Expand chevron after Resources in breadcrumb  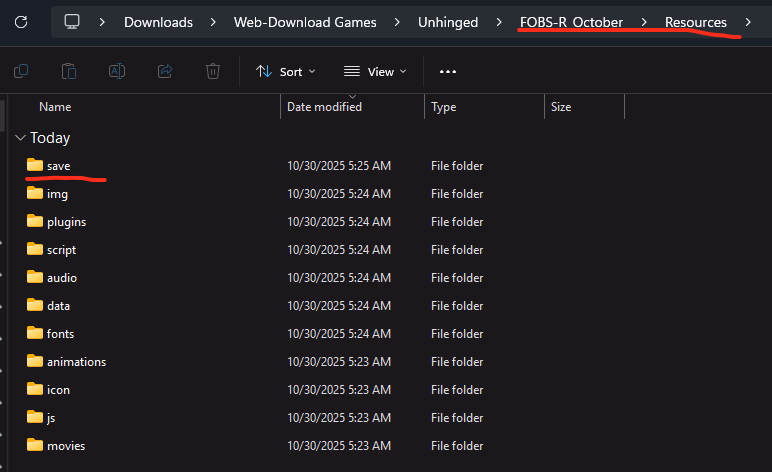pyautogui.click(x=748, y=22)
